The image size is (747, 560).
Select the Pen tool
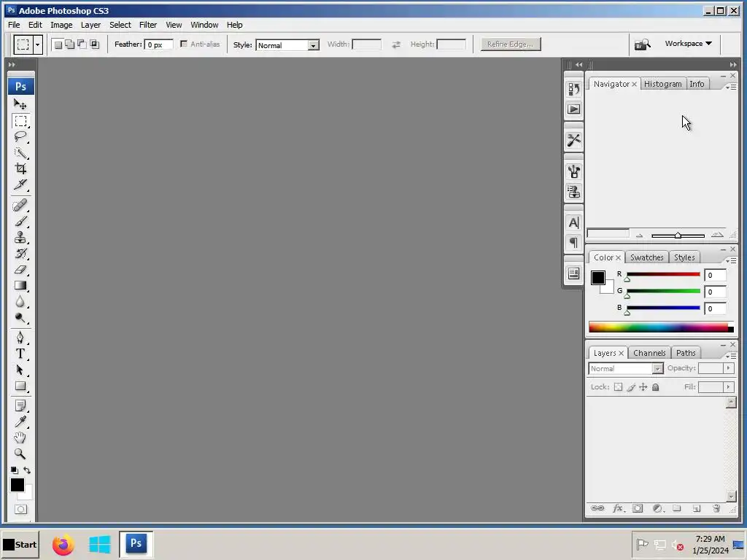(x=20, y=338)
